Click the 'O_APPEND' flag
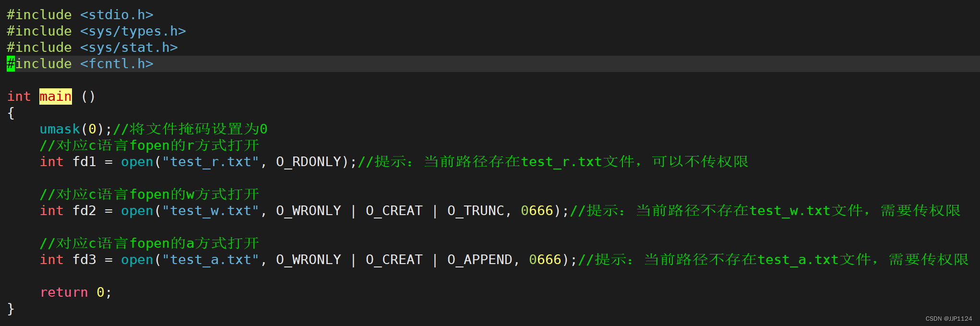 tap(480, 260)
